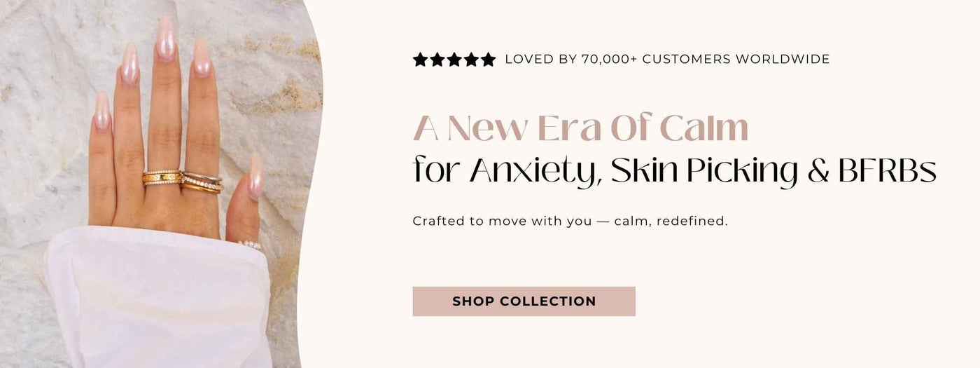Click the pinky finger's pink nail
980x368 pixels.
click(x=102, y=112)
